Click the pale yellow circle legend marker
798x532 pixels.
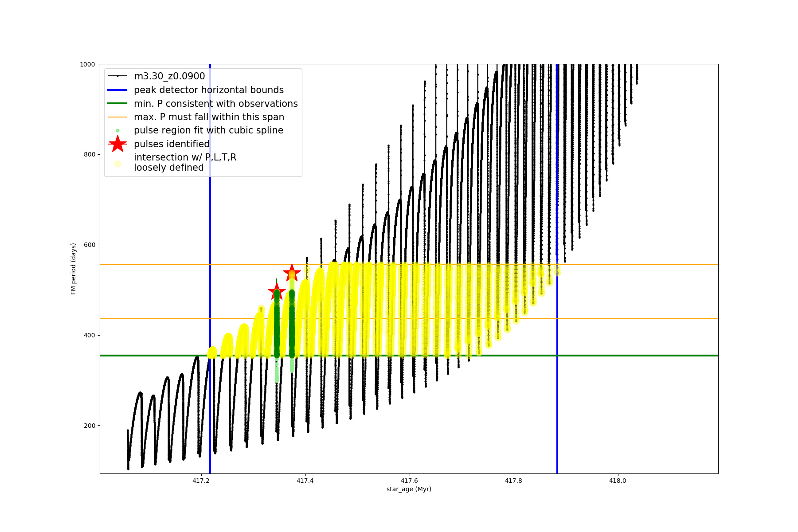pyautogui.click(x=117, y=164)
